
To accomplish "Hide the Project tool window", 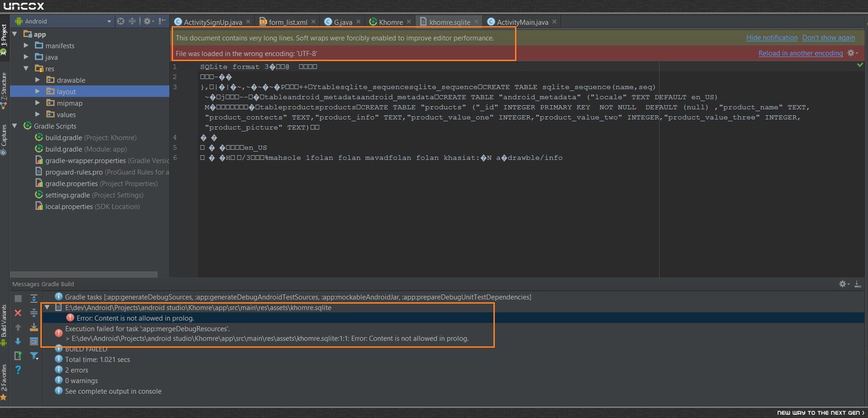I will pyautogui.click(x=162, y=21).
